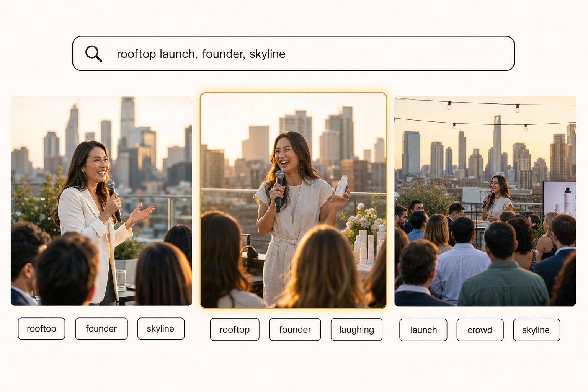Focus the search field containing "rooftop launch, founder, skyline"

[293, 53]
